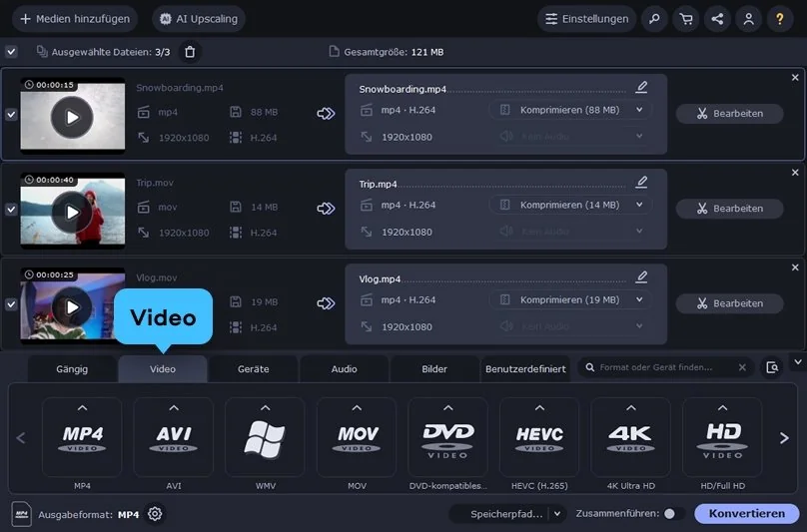The height and width of the screenshot is (532, 807).
Task: Open Komprimieren (19 MB) dropdown
Action: (x=570, y=300)
